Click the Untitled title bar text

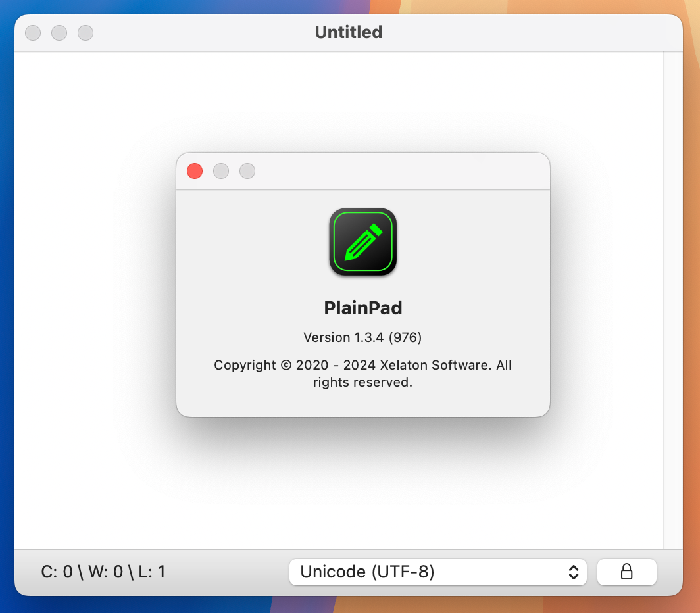(349, 32)
